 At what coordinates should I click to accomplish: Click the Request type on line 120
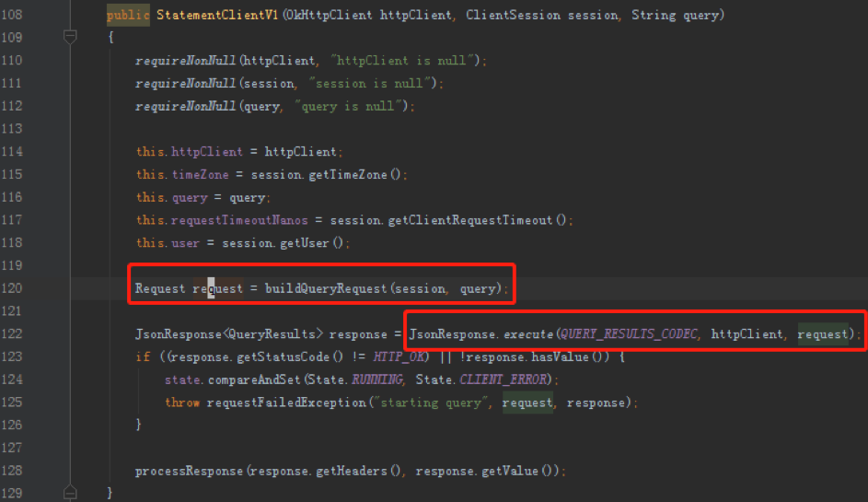point(160,288)
